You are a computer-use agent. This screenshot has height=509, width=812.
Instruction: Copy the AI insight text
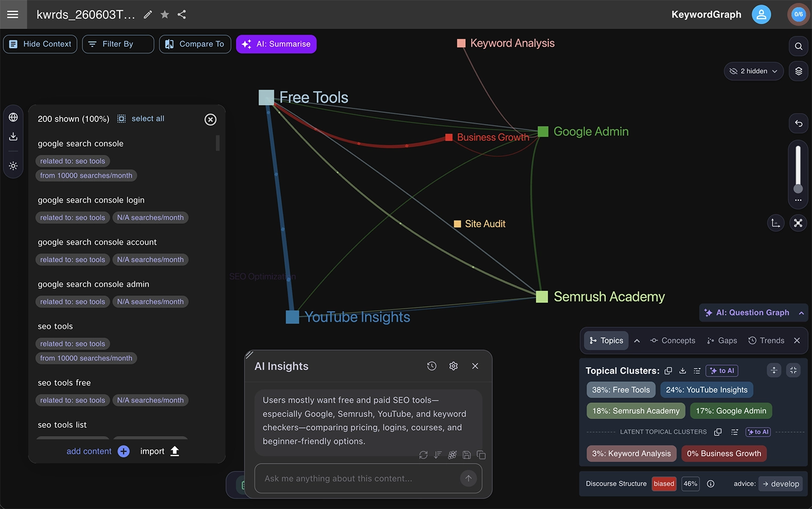(x=481, y=455)
